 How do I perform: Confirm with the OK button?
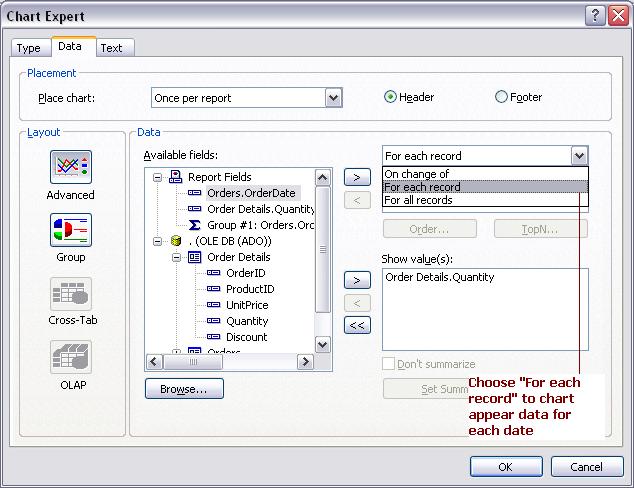pos(506,467)
